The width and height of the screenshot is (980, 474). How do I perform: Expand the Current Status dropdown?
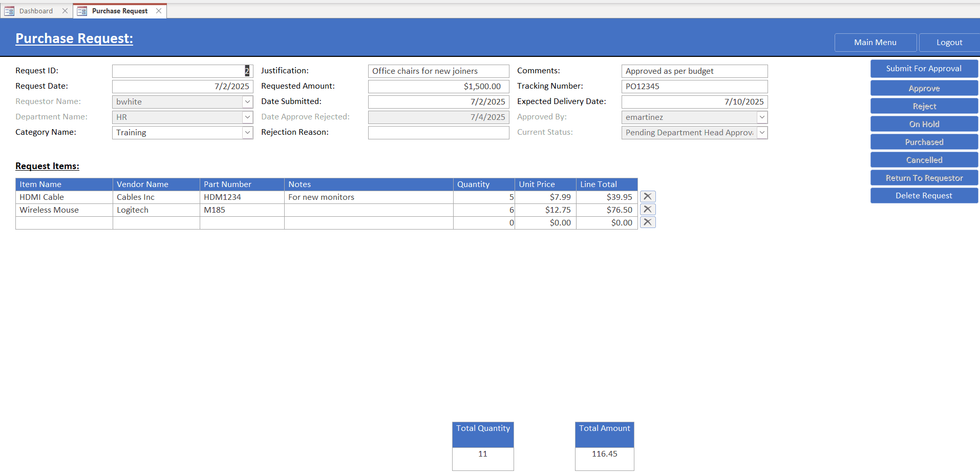(762, 132)
